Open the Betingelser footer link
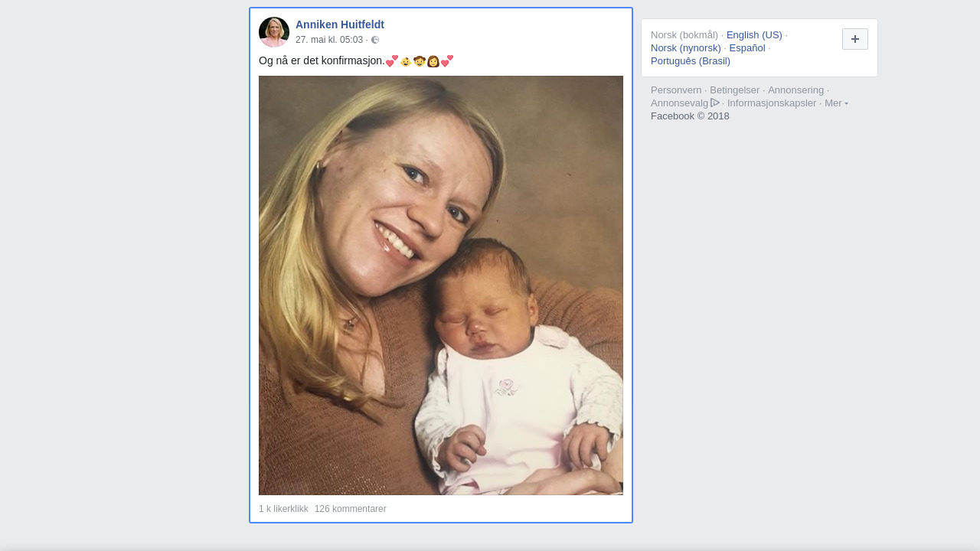This screenshot has width=980, height=551. click(735, 90)
